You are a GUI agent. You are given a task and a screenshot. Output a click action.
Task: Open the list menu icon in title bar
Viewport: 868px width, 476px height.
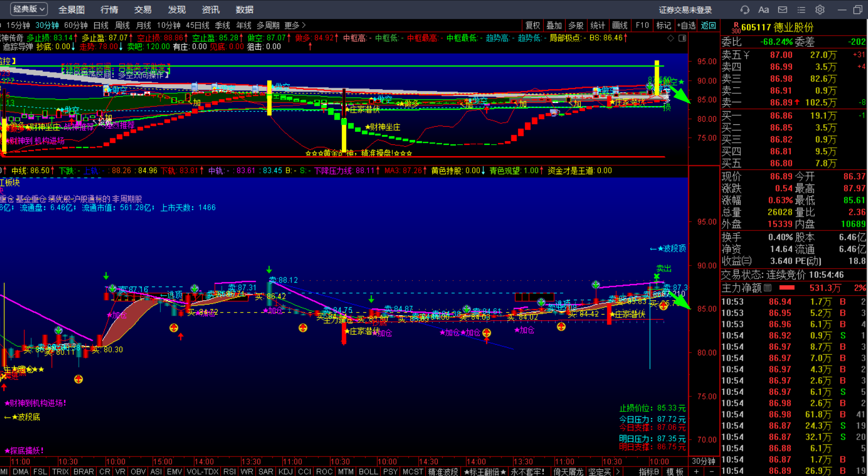point(801,10)
